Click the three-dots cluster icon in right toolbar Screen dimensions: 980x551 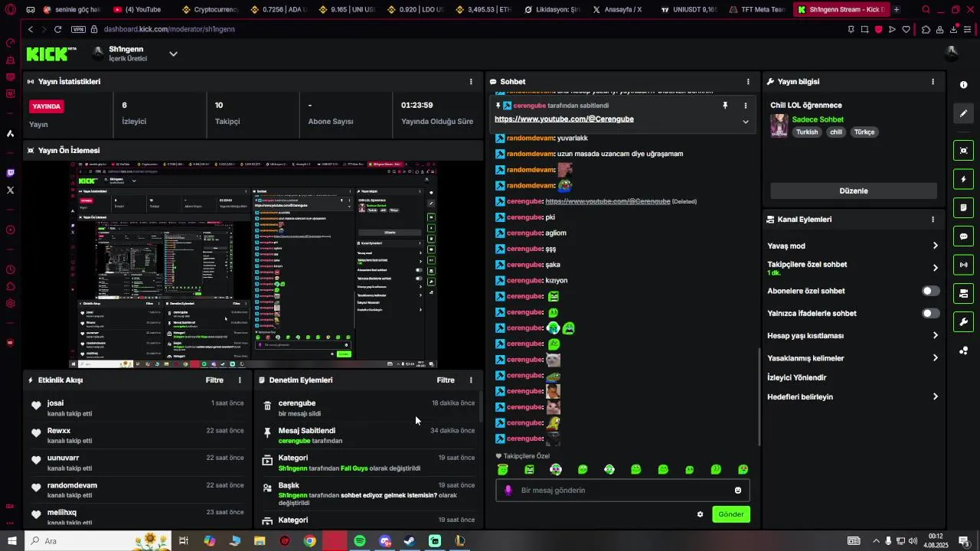[963, 350]
